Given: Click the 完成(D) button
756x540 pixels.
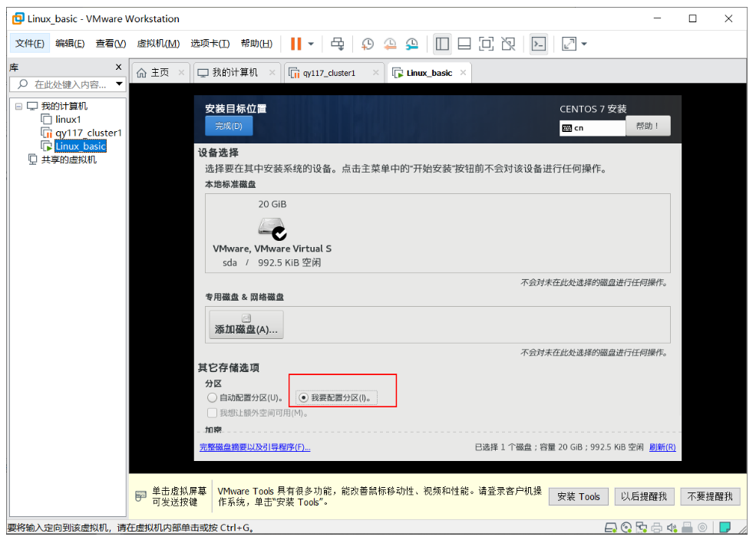Looking at the screenshot, I should pos(229,127).
